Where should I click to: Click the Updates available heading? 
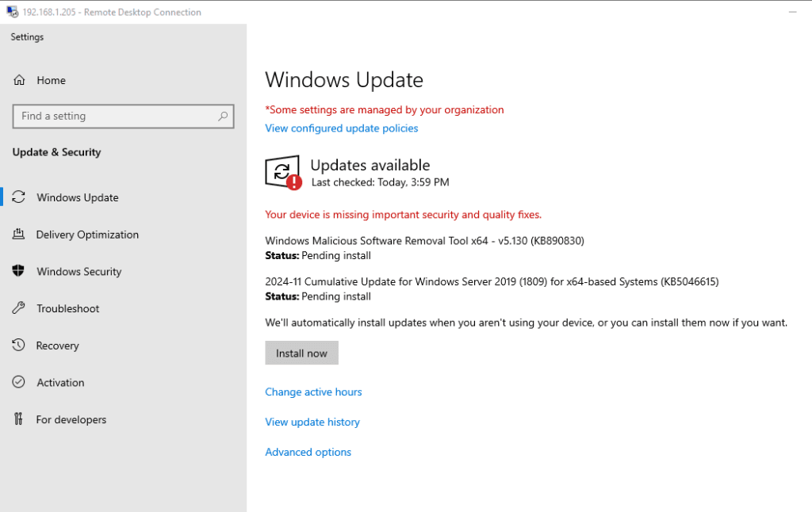(370, 165)
